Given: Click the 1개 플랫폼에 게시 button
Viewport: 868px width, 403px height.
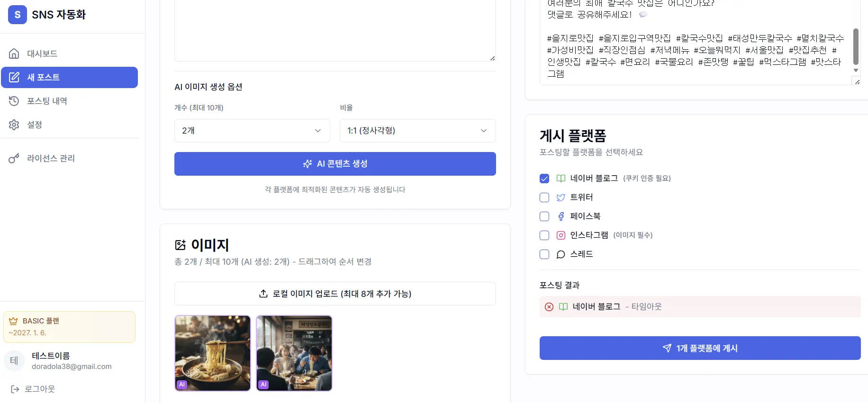Looking at the screenshot, I should (700, 348).
